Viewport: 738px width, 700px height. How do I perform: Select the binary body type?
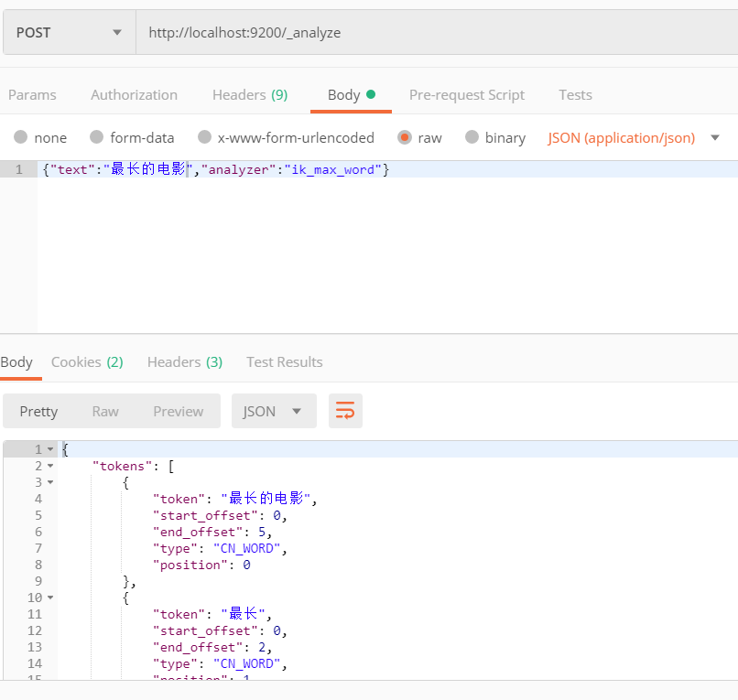coord(472,137)
